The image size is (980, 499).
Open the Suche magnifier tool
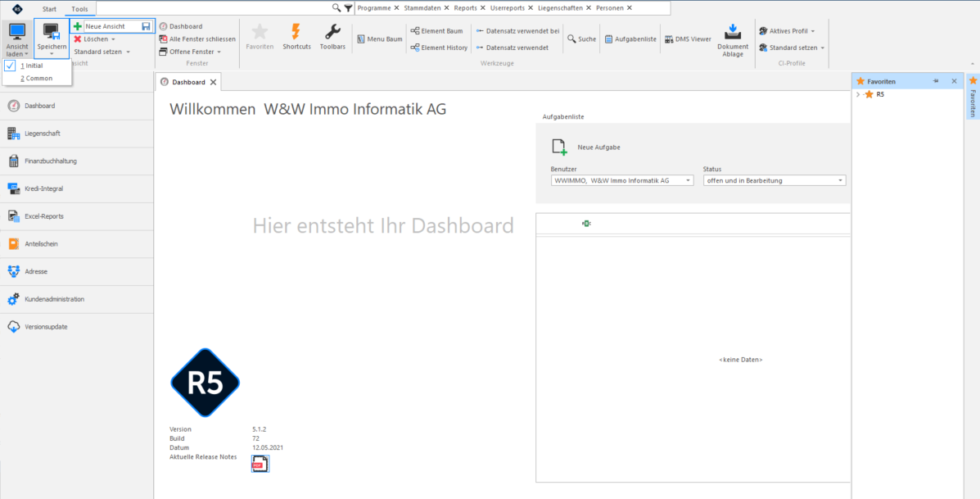[581, 39]
